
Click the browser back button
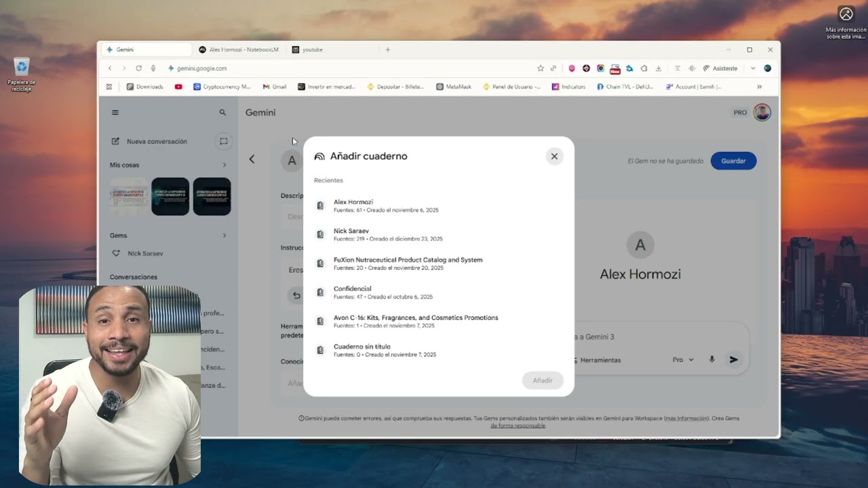click(x=110, y=68)
